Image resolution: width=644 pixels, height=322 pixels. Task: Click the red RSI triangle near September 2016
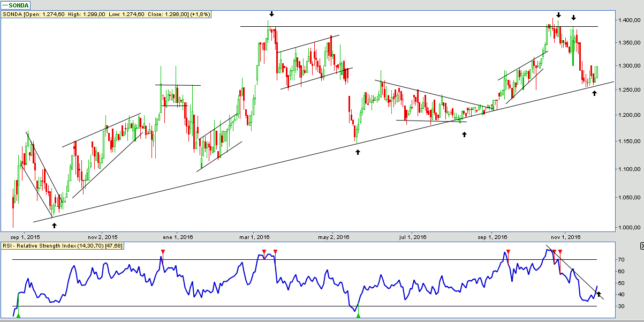(x=509, y=251)
